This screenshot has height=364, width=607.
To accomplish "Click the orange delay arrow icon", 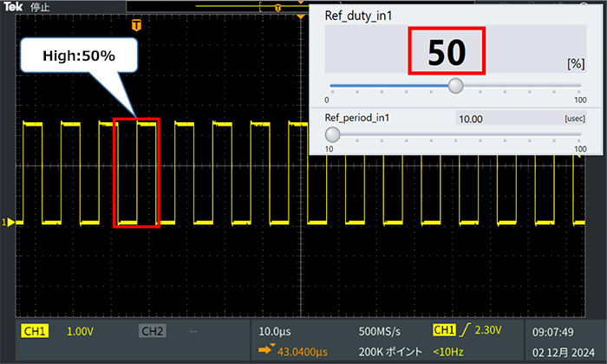I will (x=266, y=349).
